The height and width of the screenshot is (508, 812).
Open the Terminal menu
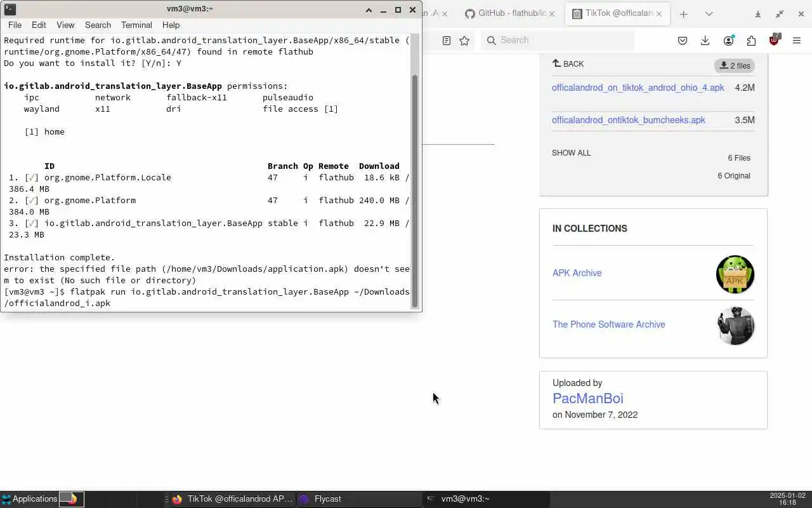pyautogui.click(x=136, y=25)
